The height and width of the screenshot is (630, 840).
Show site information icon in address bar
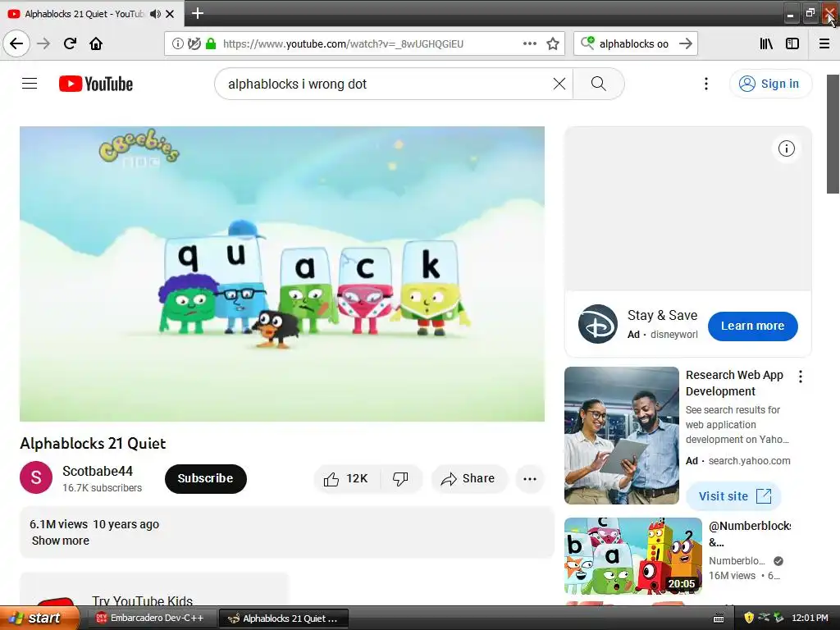[x=177, y=43]
